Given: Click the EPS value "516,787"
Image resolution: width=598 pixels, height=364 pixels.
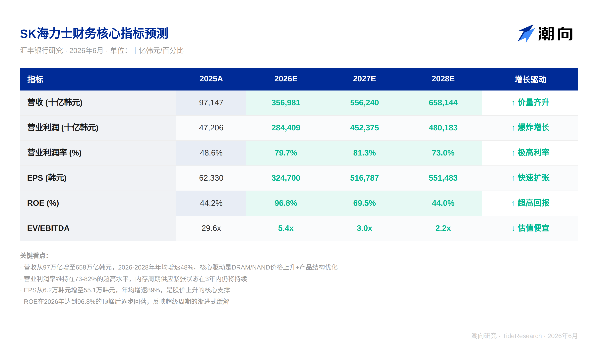Looking at the screenshot, I should tap(364, 178).
